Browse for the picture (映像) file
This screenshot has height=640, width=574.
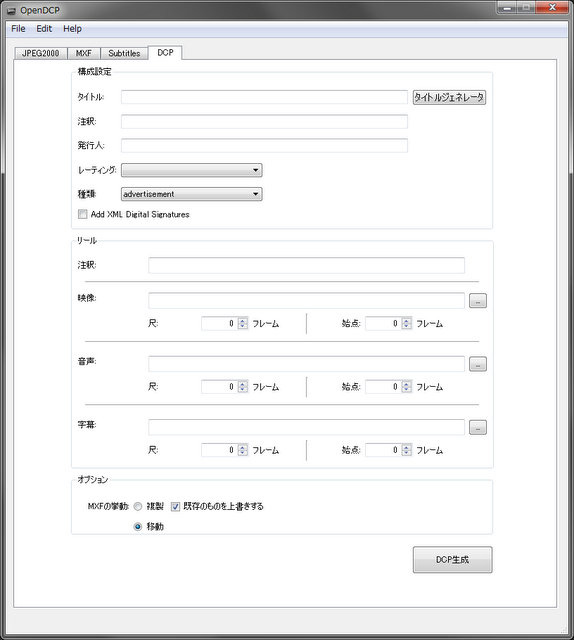point(478,301)
